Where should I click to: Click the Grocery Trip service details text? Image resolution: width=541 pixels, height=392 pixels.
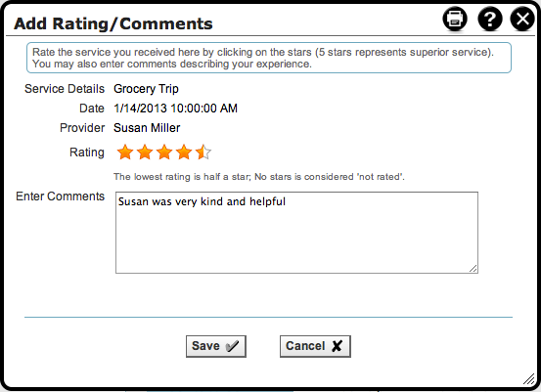(x=146, y=89)
